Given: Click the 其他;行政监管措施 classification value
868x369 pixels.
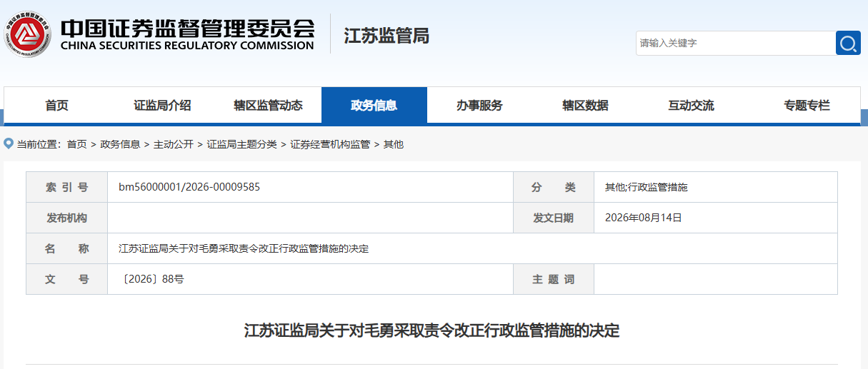Looking at the screenshot, I should tap(647, 187).
